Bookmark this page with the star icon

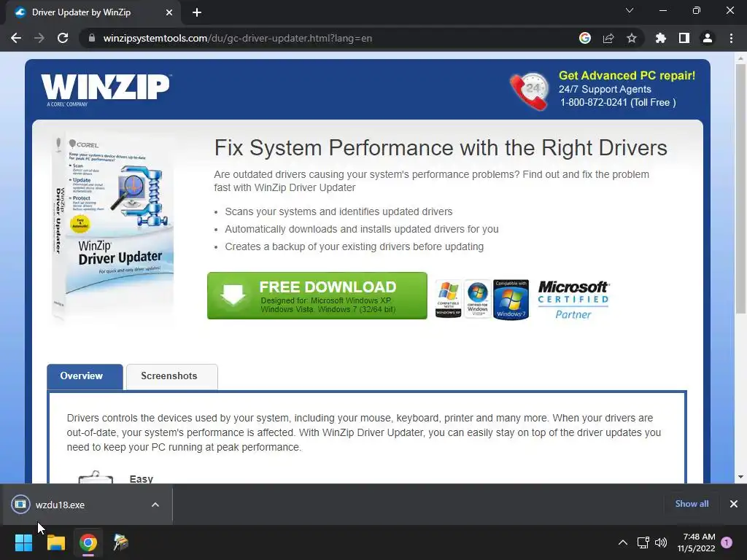click(631, 38)
